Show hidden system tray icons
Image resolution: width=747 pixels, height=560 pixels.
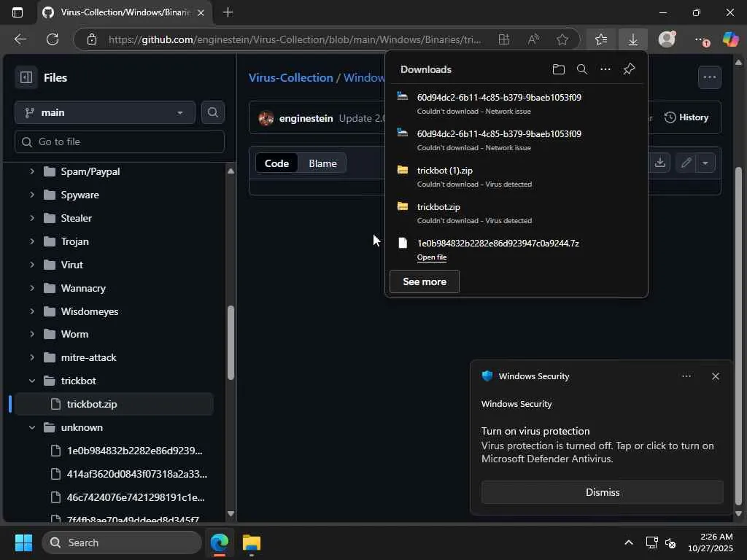point(629,542)
